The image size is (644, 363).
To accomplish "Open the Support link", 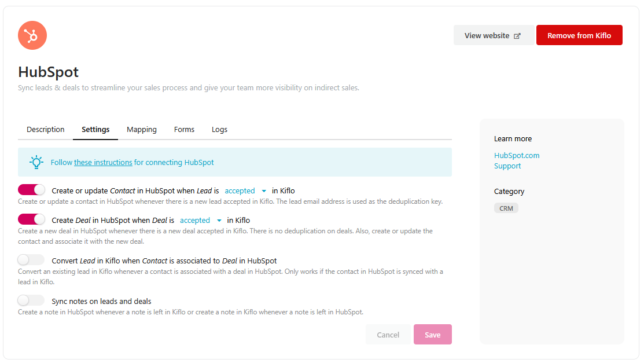I will point(507,166).
